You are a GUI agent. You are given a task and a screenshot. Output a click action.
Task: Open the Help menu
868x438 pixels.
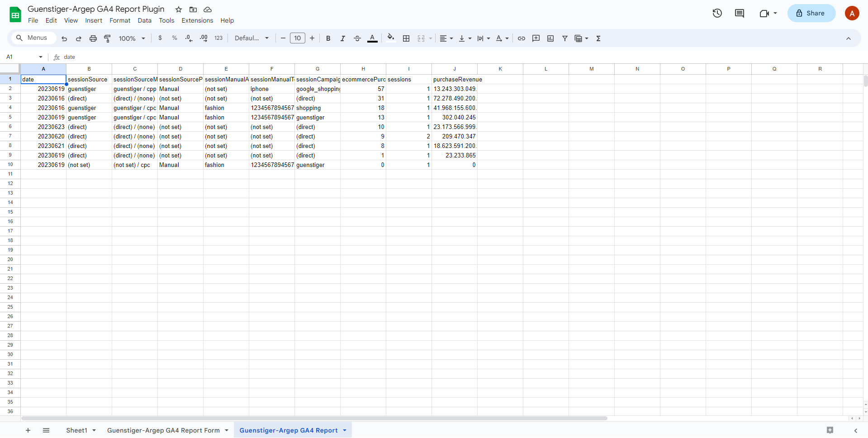(x=227, y=20)
